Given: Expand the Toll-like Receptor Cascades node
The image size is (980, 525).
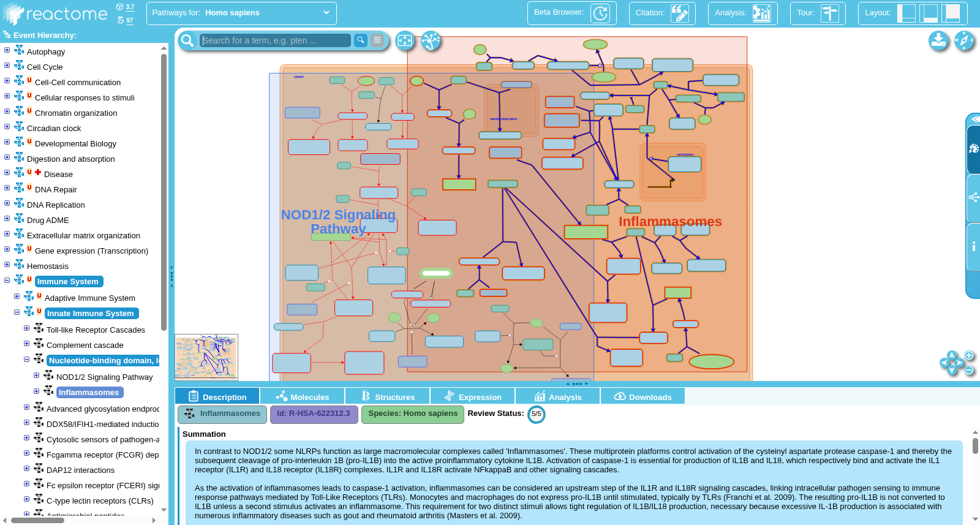Looking at the screenshot, I should tap(27, 328).
